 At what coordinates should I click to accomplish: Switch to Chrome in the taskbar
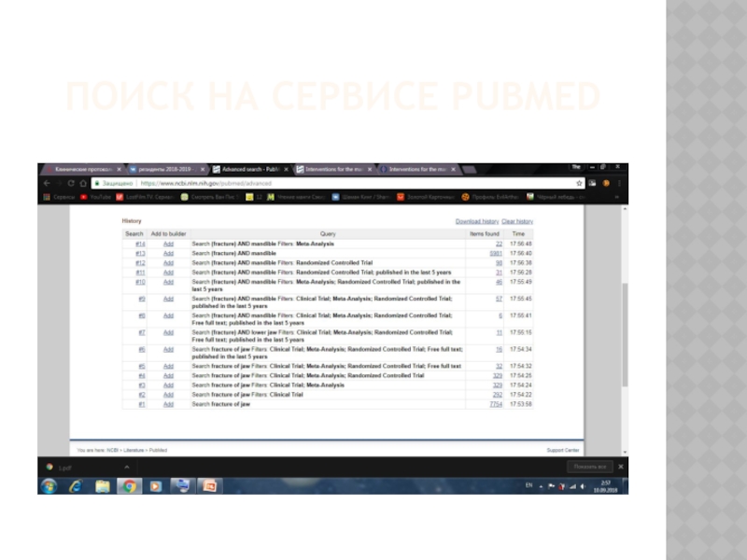(x=129, y=486)
